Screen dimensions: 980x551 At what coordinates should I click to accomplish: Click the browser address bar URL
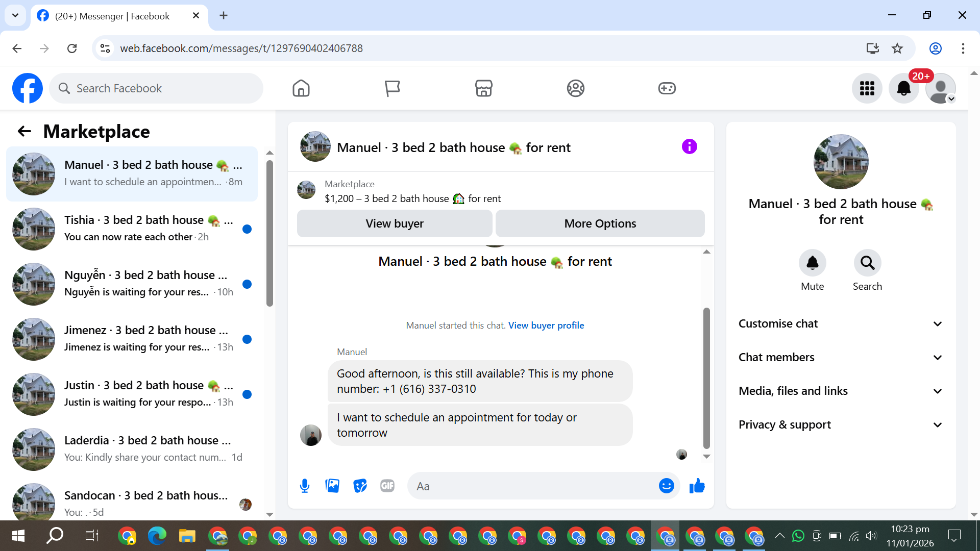point(241,48)
